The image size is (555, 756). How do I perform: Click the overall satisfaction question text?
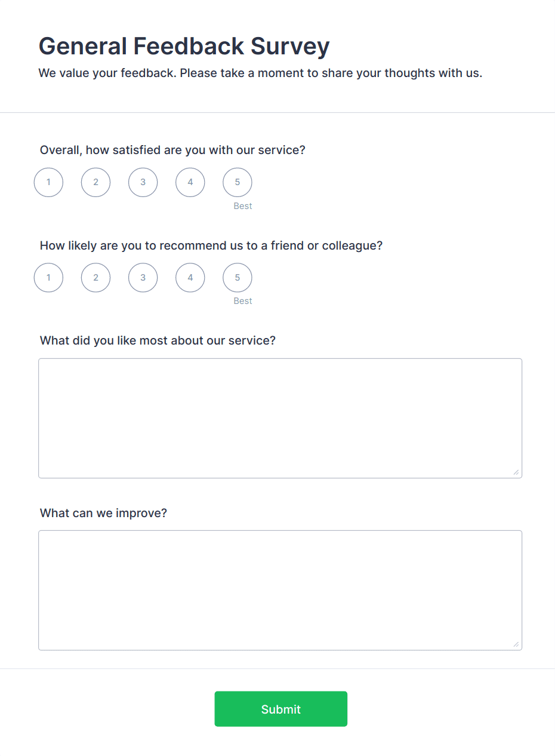172,150
